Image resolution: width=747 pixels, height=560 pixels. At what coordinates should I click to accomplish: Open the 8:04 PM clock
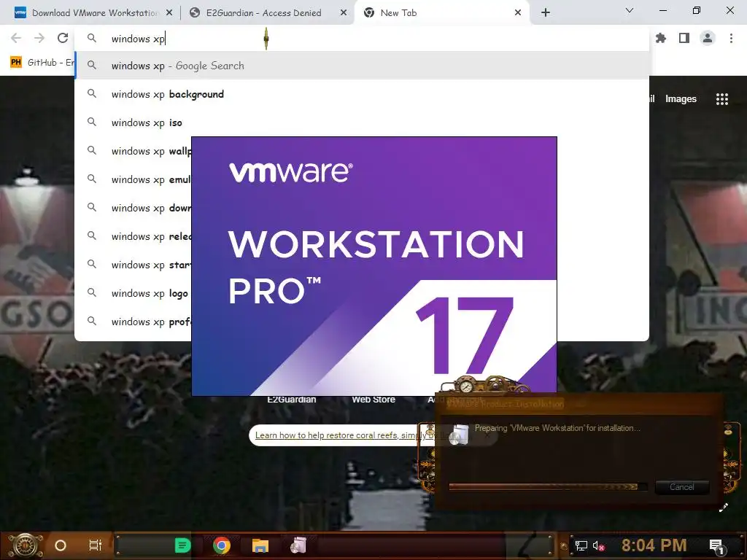(x=654, y=545)
